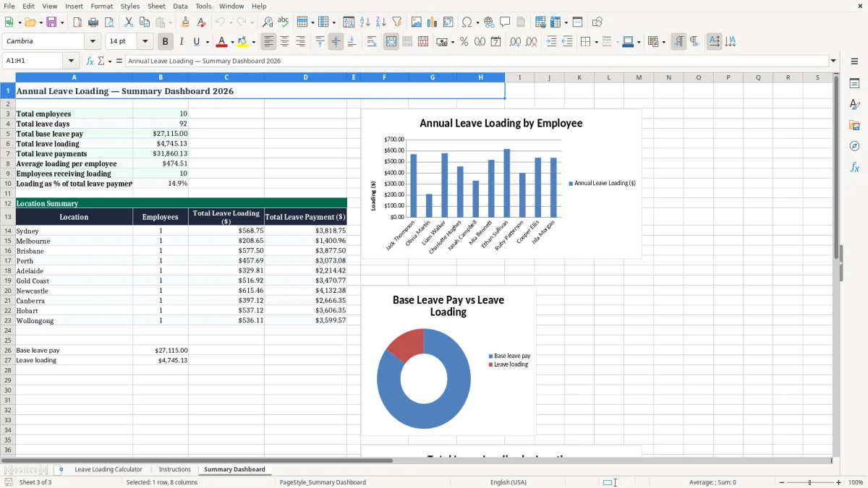Click the Increase Indent icon
Screen dimensions: 868x488
coord(551,42)
